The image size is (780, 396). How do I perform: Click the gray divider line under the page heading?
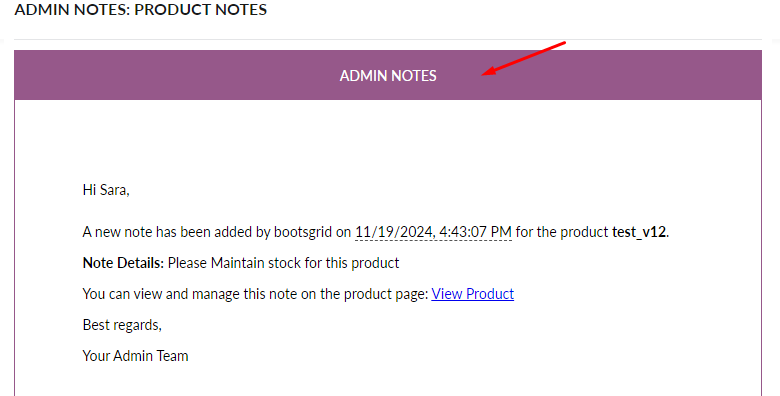tap(388, 39)
